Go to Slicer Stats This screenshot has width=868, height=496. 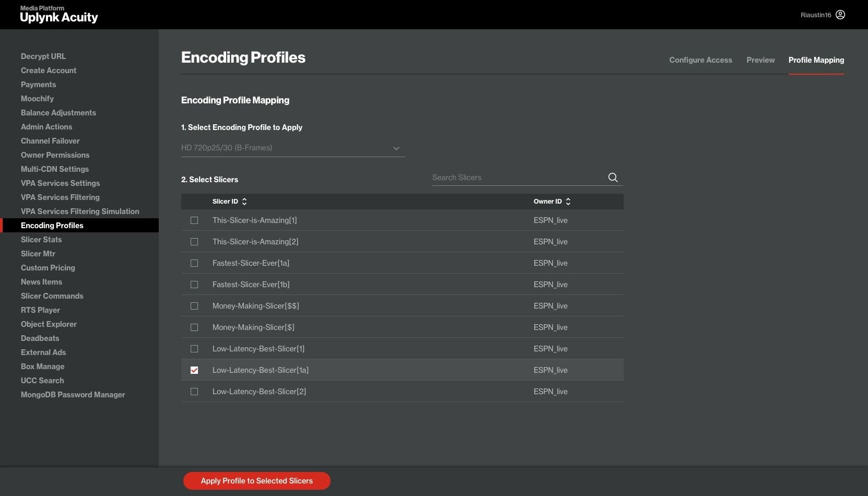(x=41, y=240)
